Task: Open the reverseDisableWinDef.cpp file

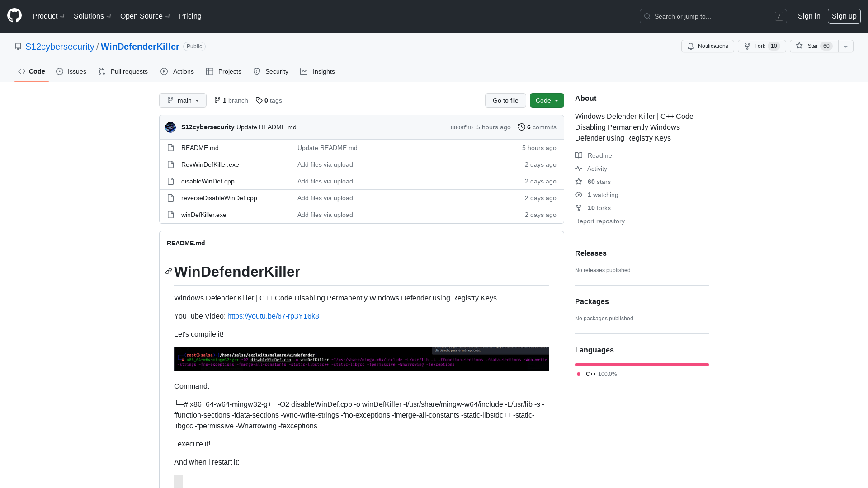Action: point(219,198)
